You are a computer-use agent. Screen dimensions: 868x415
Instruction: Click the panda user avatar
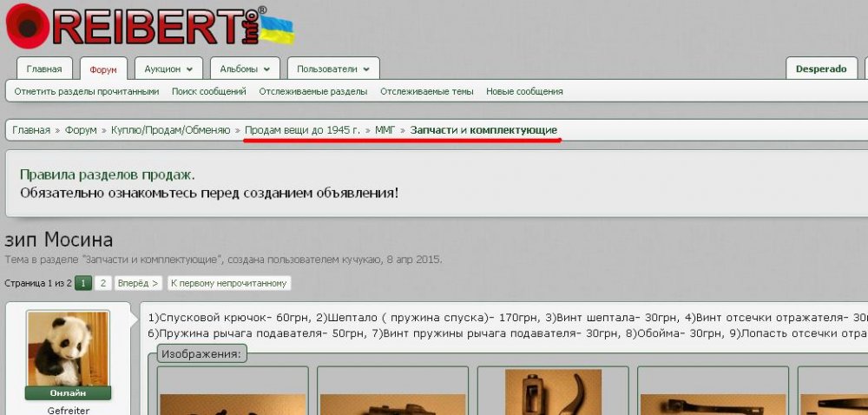click(68, 349)
